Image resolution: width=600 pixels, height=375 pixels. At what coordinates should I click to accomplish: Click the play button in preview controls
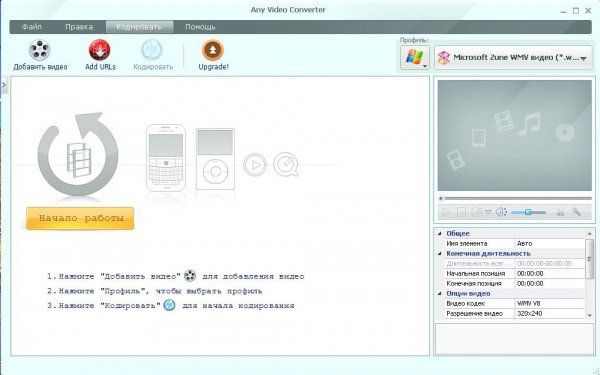446,212
